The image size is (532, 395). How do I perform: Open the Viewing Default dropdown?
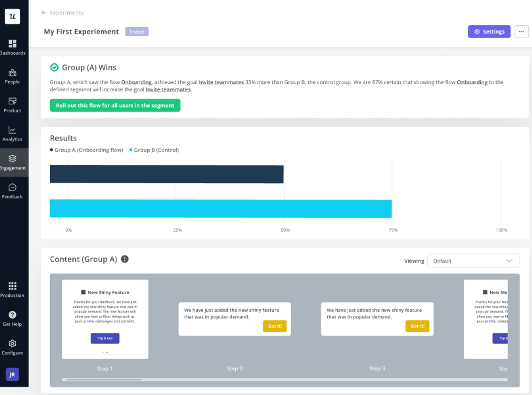click(473, 261)
